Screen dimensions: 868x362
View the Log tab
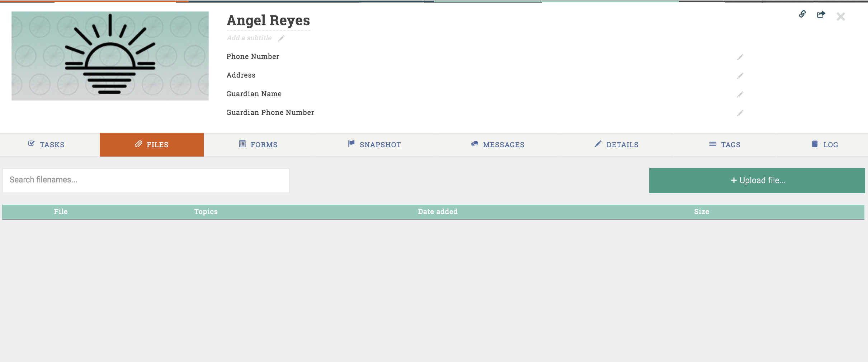point(825,145)
